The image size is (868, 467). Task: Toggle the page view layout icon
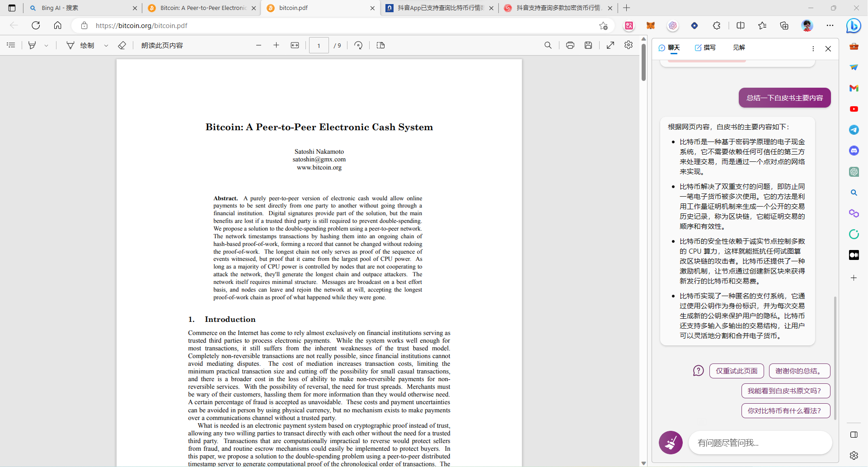point(380,45)
